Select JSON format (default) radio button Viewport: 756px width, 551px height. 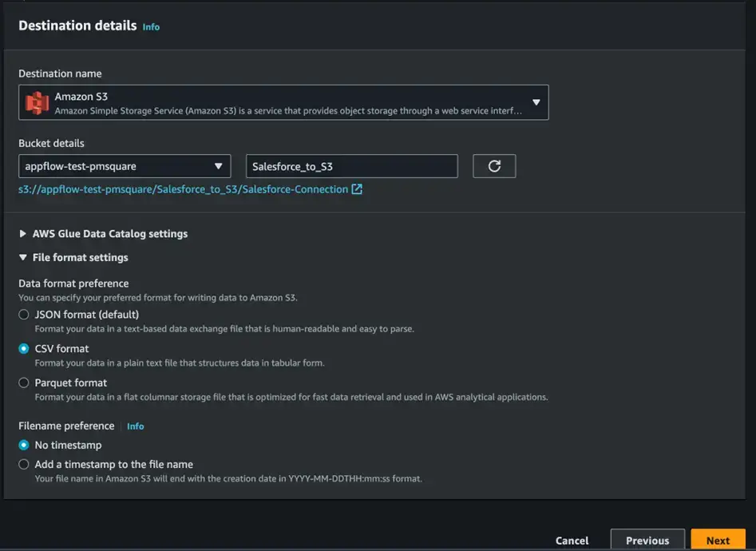point(24,315)
